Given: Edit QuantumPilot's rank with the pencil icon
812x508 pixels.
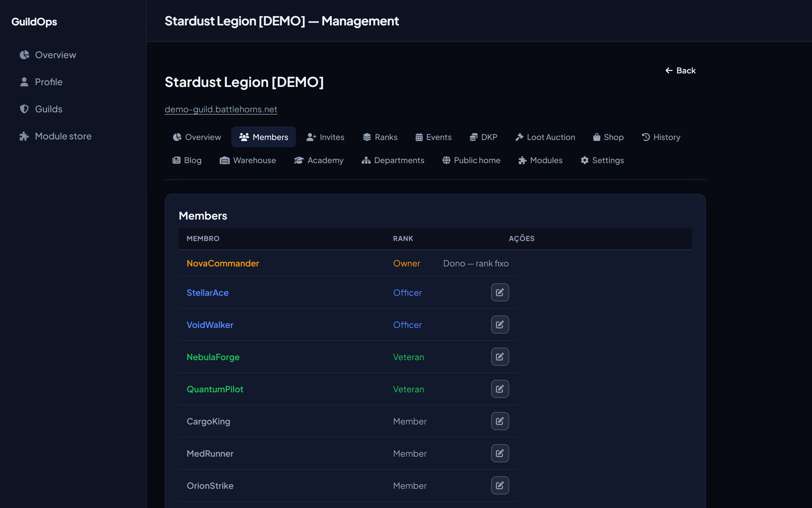Looking at the screenshot, I should [x=500, y=389].
